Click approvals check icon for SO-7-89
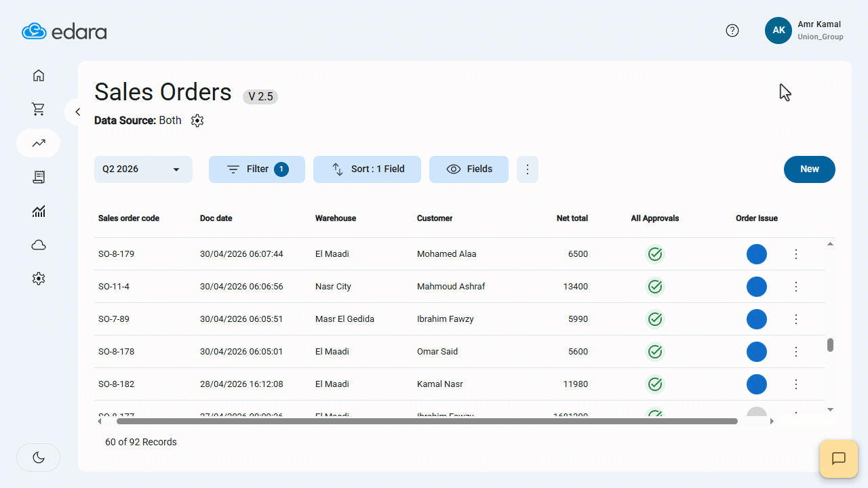 [655, 319]
